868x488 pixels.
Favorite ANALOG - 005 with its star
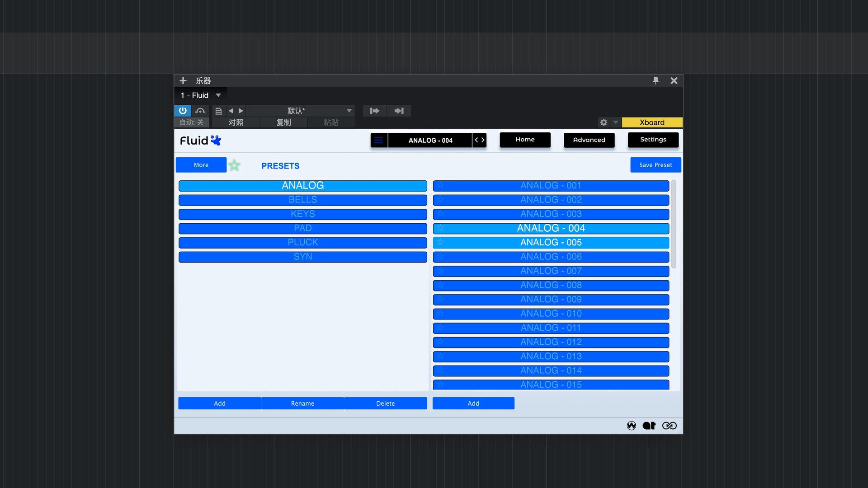click(x=440, y=242)
